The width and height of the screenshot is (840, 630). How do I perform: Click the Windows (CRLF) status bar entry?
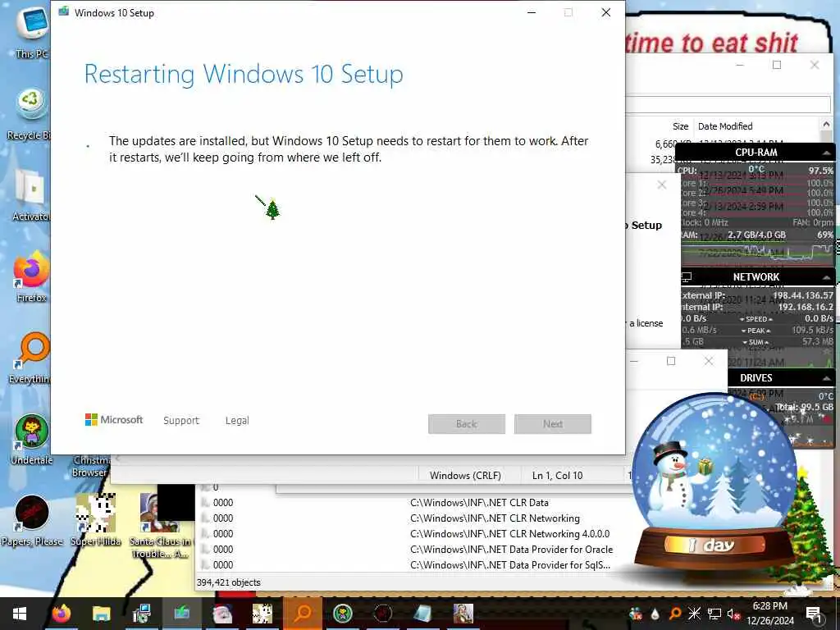click(466, 475)
